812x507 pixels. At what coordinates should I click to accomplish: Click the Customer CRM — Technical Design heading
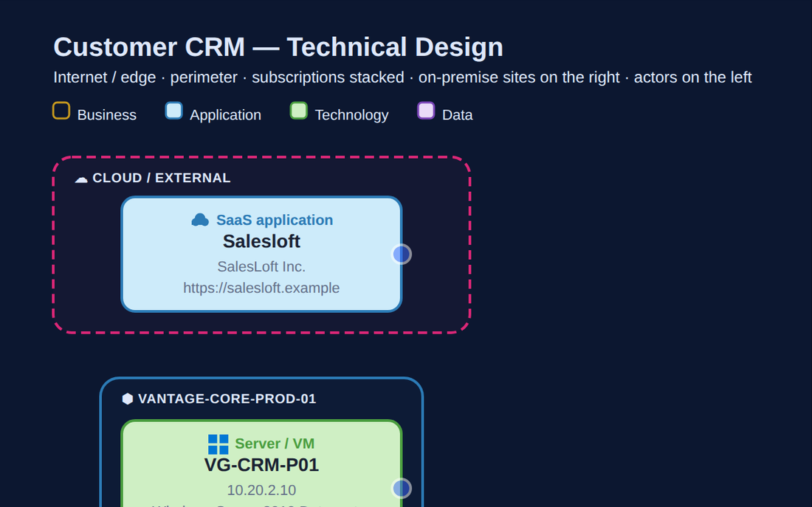pos(278,47)
